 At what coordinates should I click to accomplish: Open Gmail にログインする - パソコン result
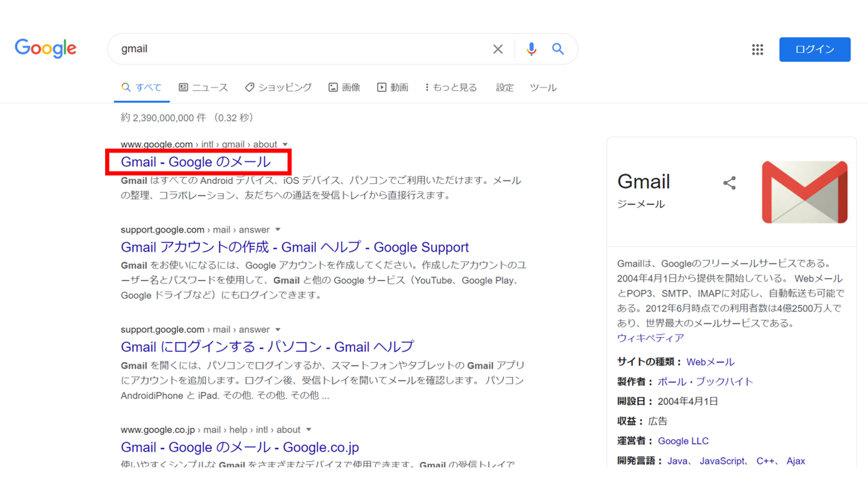coord(267,347)
